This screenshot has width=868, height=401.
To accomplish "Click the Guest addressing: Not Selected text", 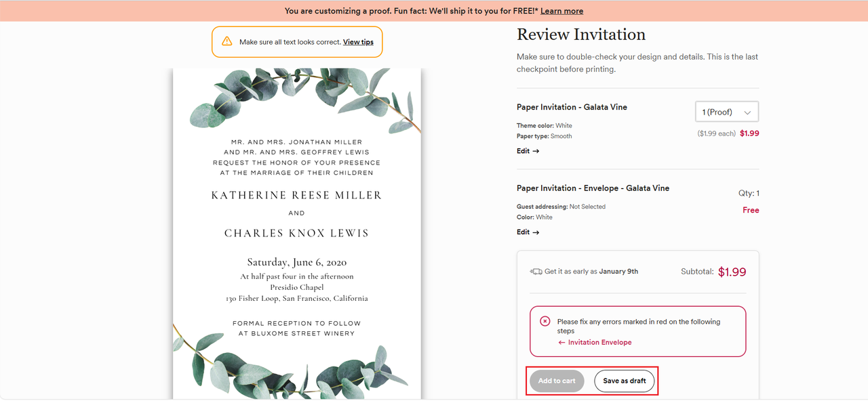I will click(561, 207).
